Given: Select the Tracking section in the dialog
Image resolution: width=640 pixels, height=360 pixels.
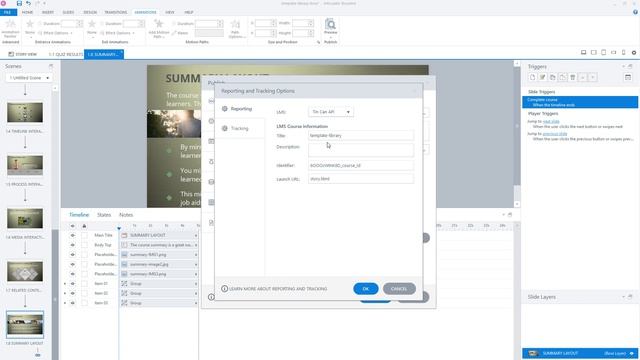Looking at the screenshot, I should coord(240,129).
